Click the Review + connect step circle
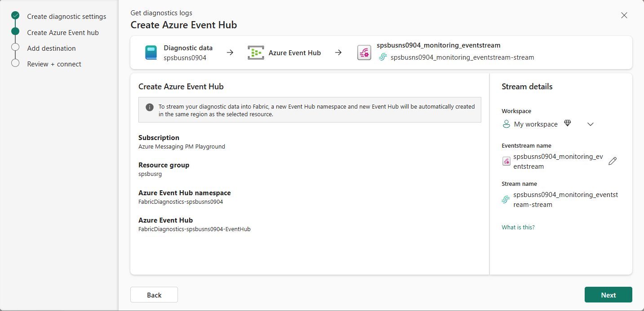The image size is (644, 311). (x=15, y=63)
